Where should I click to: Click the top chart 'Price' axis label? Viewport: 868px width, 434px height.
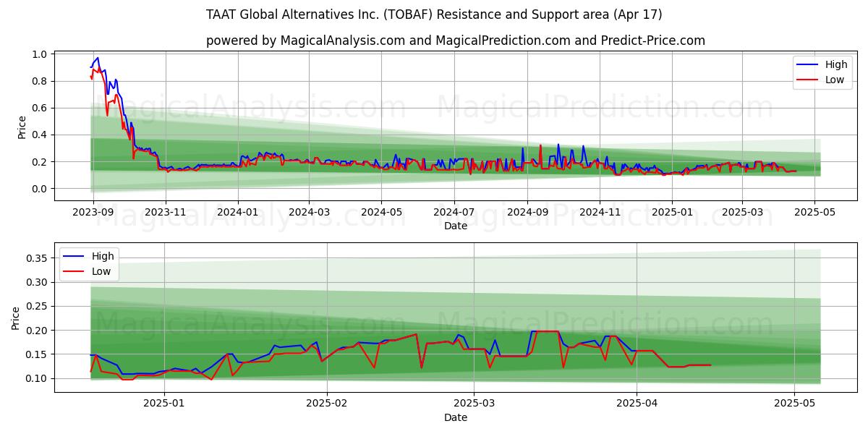click(22, 127)
